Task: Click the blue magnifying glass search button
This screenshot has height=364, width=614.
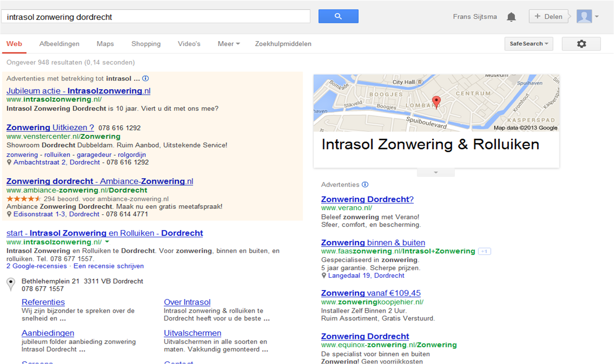Action: point(338,16)
